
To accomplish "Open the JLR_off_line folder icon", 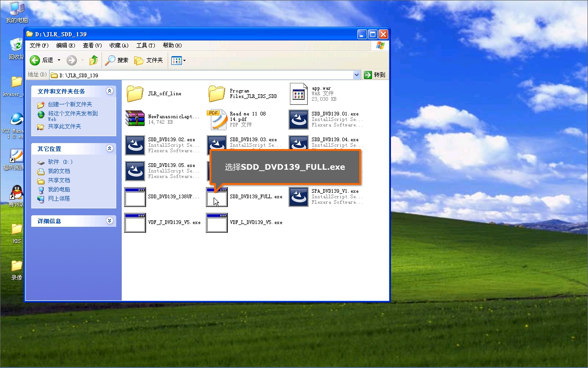I will click(x=135, y=93).
